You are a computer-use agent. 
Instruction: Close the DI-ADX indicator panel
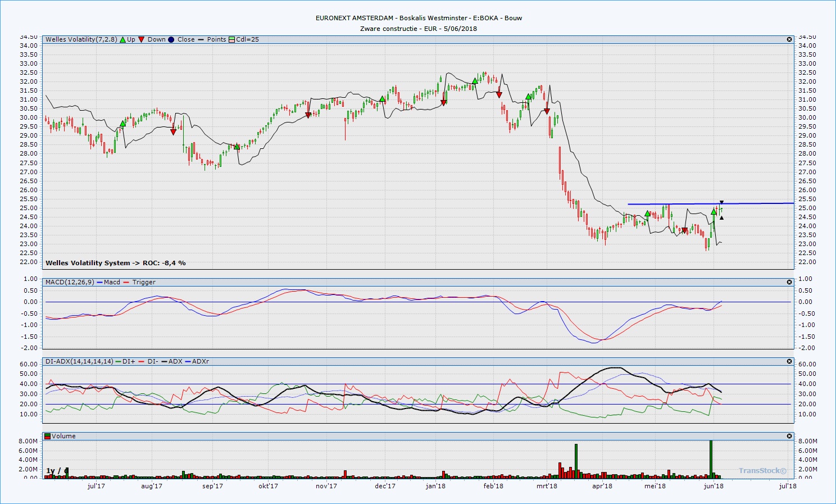pos(789,361)
